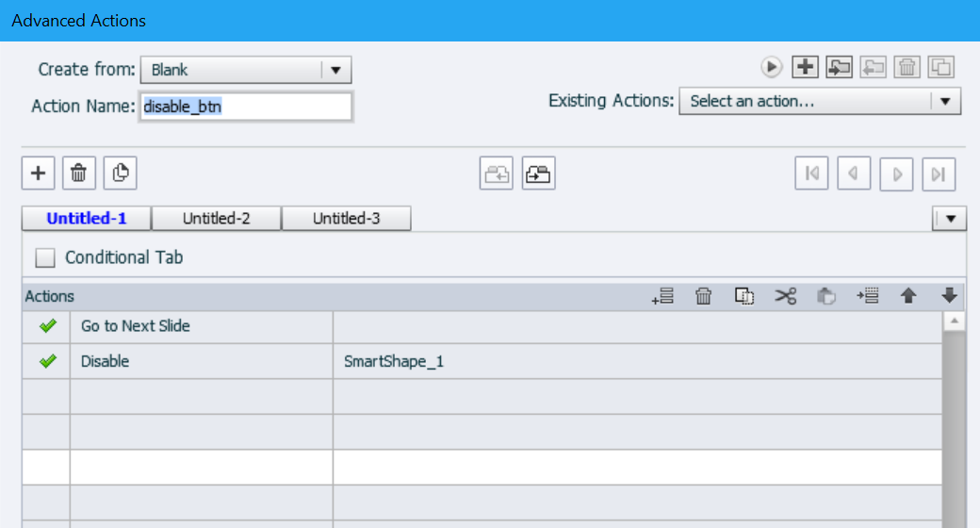Click the Cut action scissors icon
Viewport: 980px width, 528px height.
point(786,296)
